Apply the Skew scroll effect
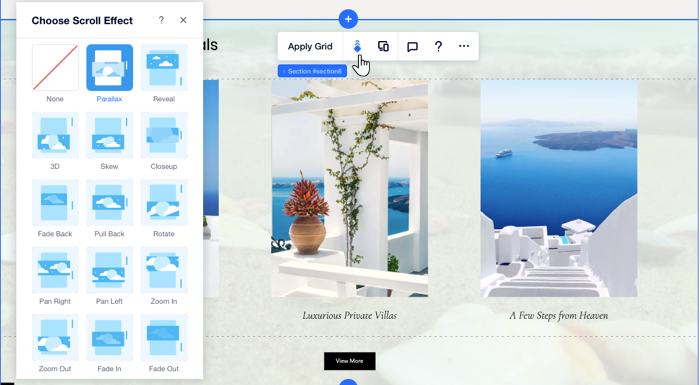 [109, 135]
